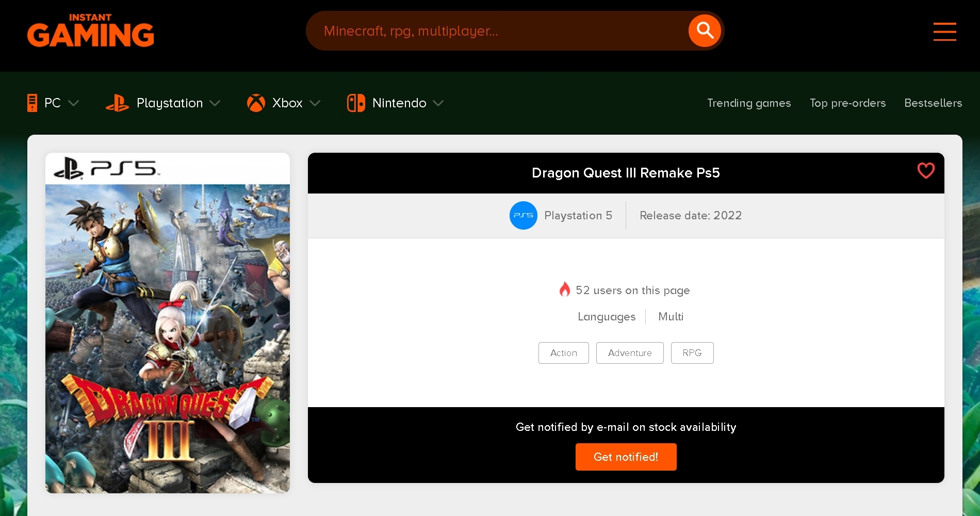Screen dimensions: 980x516
Task: Expand the Xbox category dropdown
Action: pyautogui.click(x=316, y=104)
